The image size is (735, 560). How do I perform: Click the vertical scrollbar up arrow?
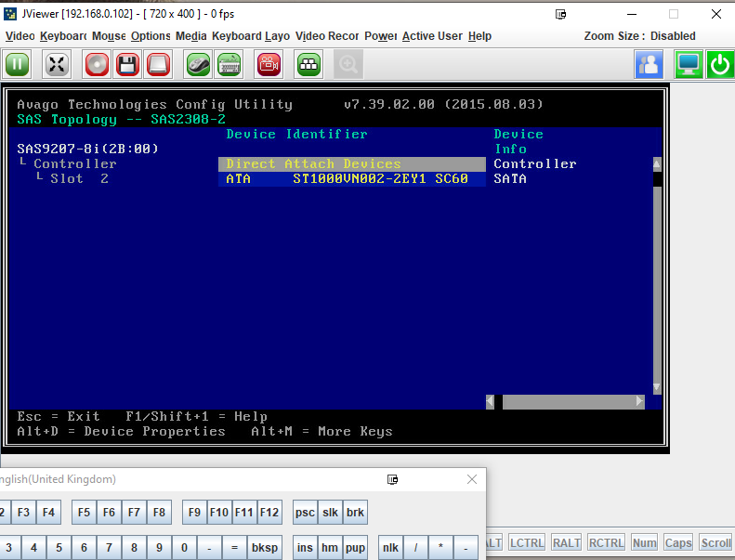[x=657, y=164]
